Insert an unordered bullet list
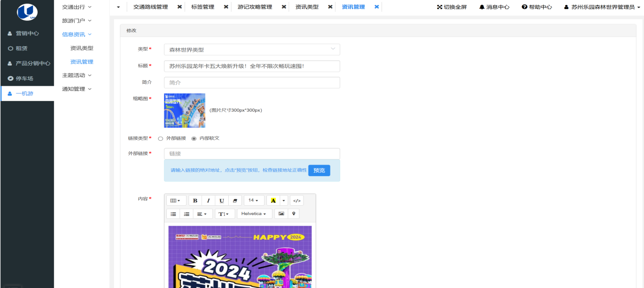The height and width of the screenshot is (288, 644). [x=173, y=214]
